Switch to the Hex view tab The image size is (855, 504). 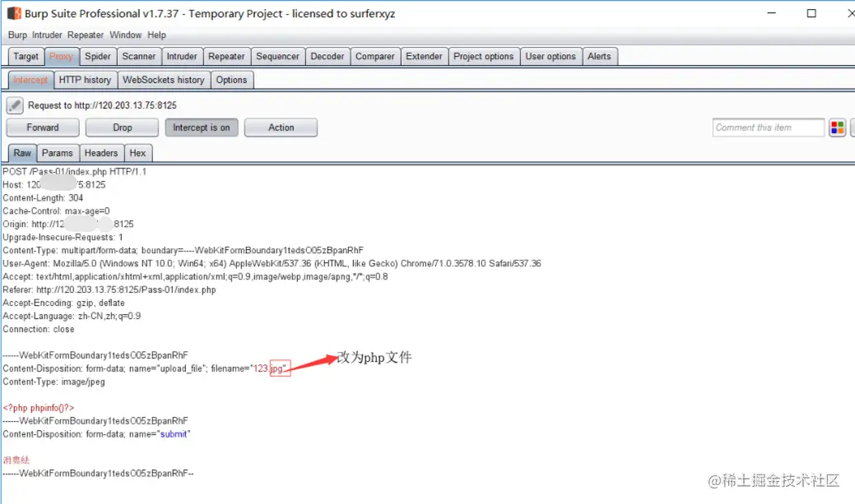(137, 153)
